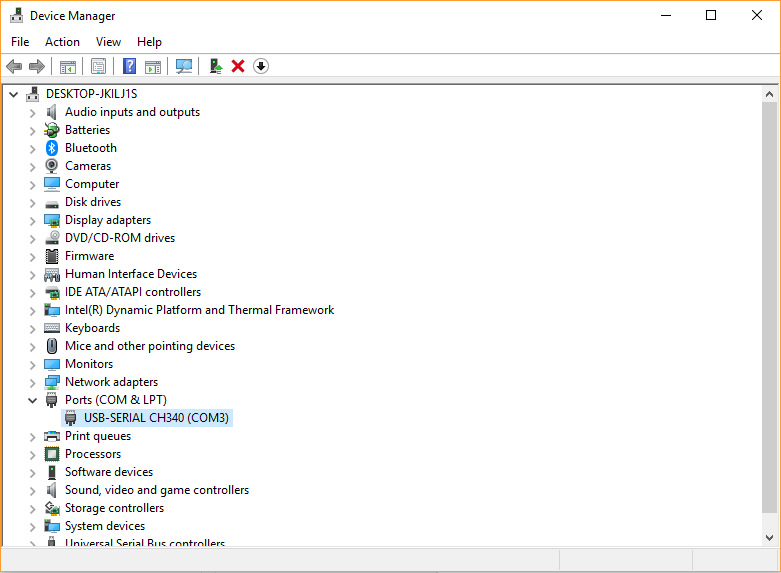
Task: Minimize the Device Manager window
Action: click(666, 15)
